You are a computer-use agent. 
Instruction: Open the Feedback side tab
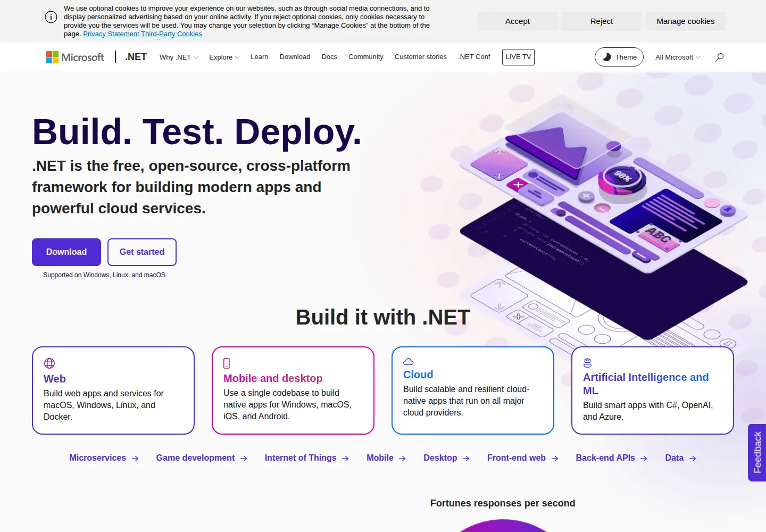pos(757,453)
